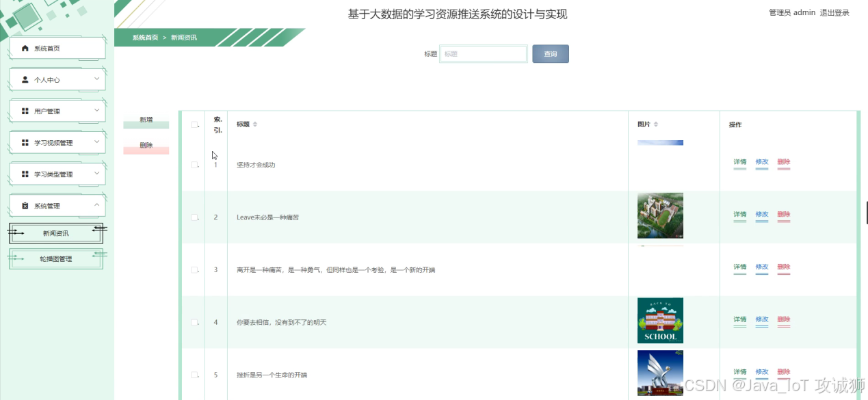
Task: Toggle the select-all checkbox in table header
Action: [x=194, y=124]
